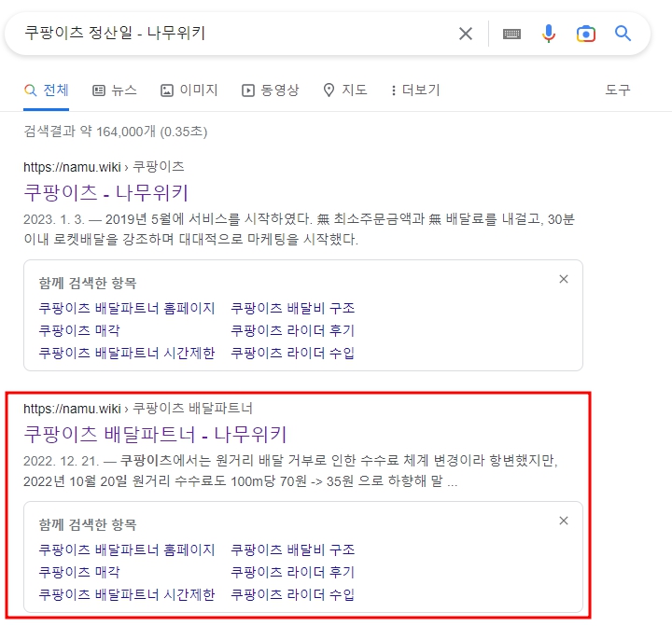Open 쿠팡이츠 배달파트너 홈페이지 in first related box
672x626 pixels.
126,308
